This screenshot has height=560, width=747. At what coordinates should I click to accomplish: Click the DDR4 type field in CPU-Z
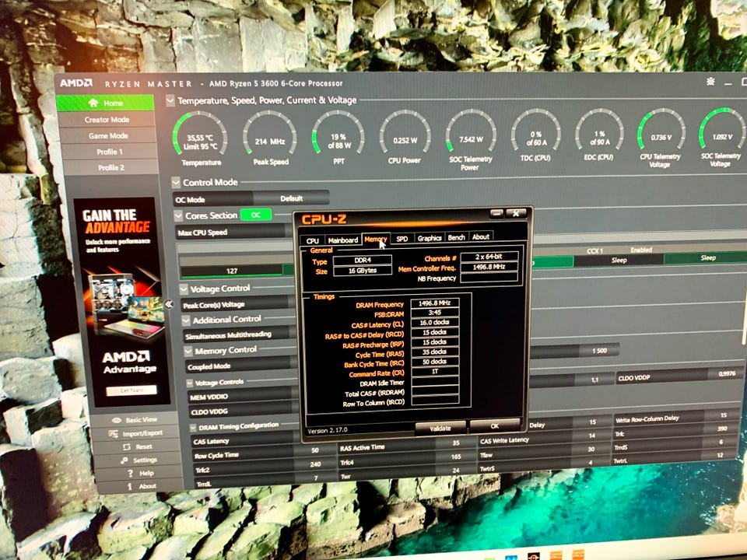tap(363, 260)
